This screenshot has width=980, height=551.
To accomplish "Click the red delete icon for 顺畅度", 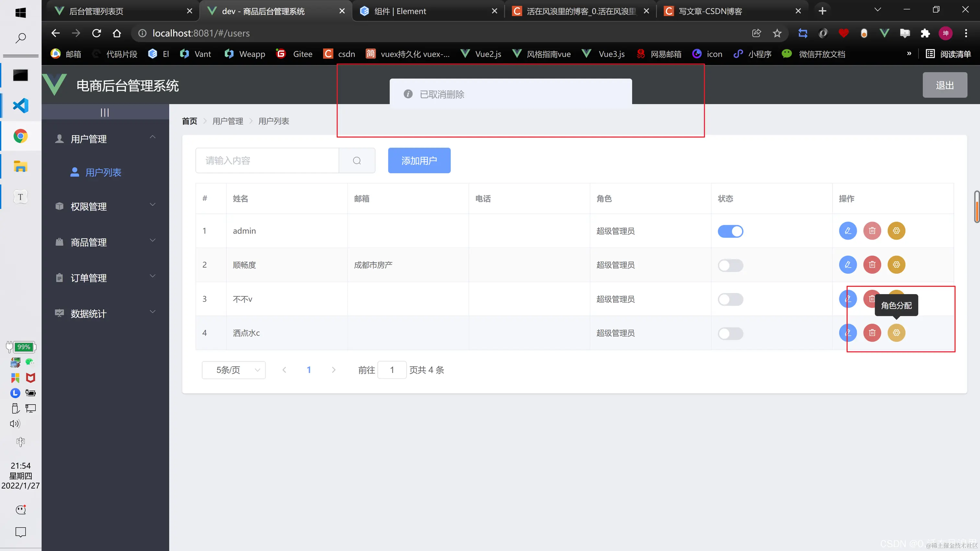I will coord(872,265).
